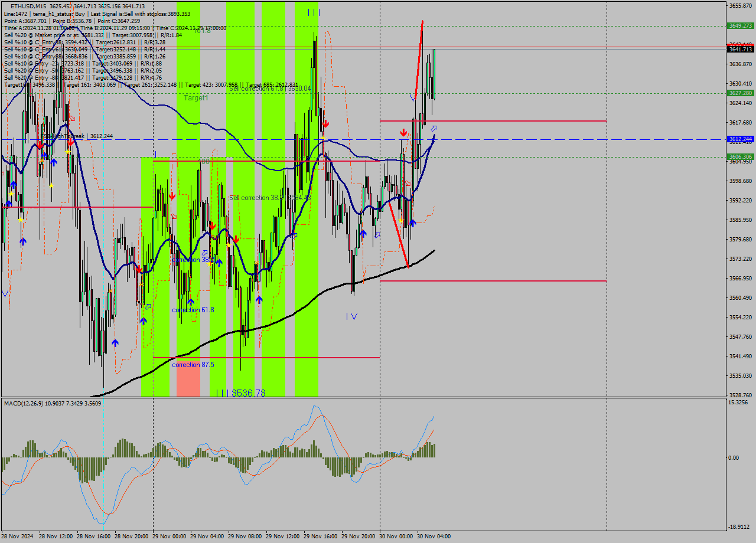Click the Sell correction 61.8 label
The image size is (756, 543).
pyautogui.click(x=269, y=89)
